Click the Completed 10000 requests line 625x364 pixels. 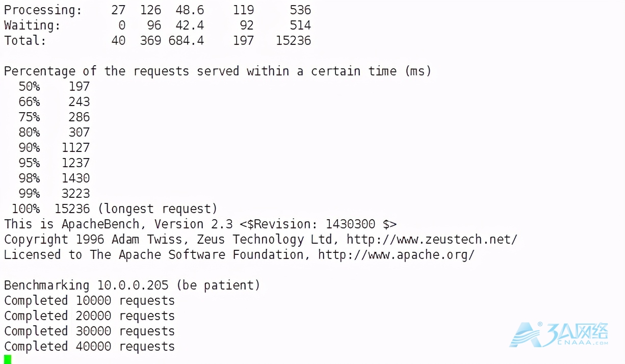tap(89, 301)
